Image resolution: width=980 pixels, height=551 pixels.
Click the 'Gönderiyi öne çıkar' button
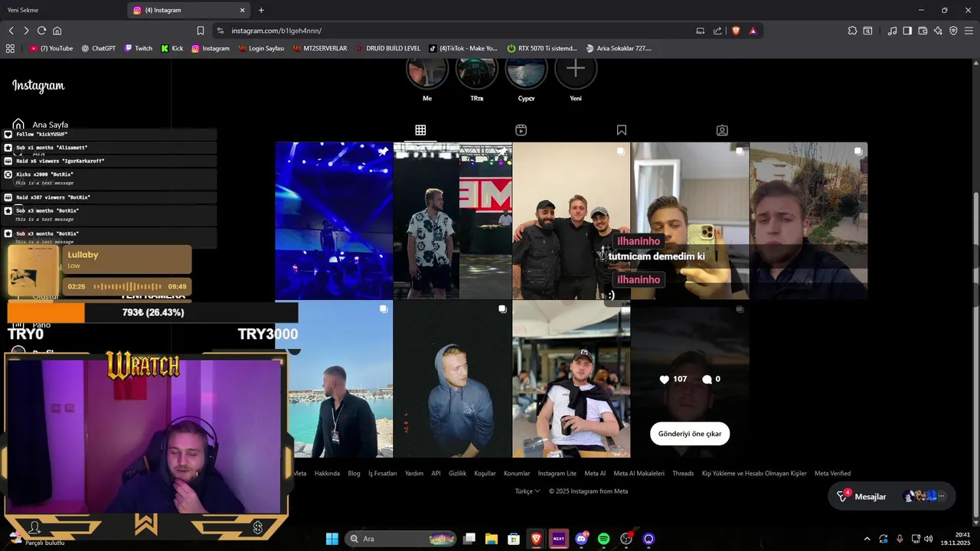pos(690,434)
